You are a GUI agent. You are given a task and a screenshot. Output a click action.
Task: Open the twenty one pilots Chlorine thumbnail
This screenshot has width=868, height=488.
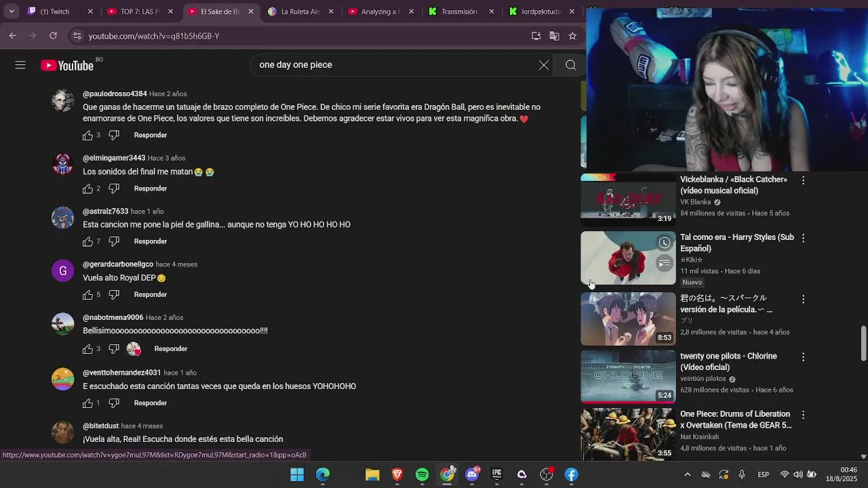tap(628, 376)
